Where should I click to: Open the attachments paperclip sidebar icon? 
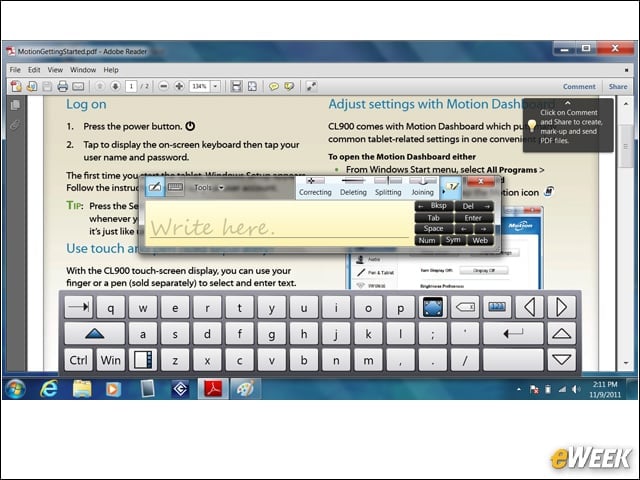coord(15,124)
